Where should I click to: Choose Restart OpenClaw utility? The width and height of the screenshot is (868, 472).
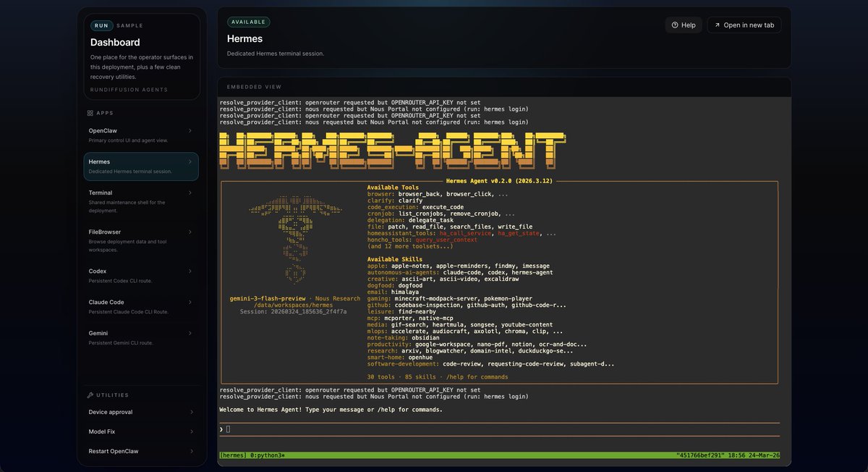click(x=141, y=451)
